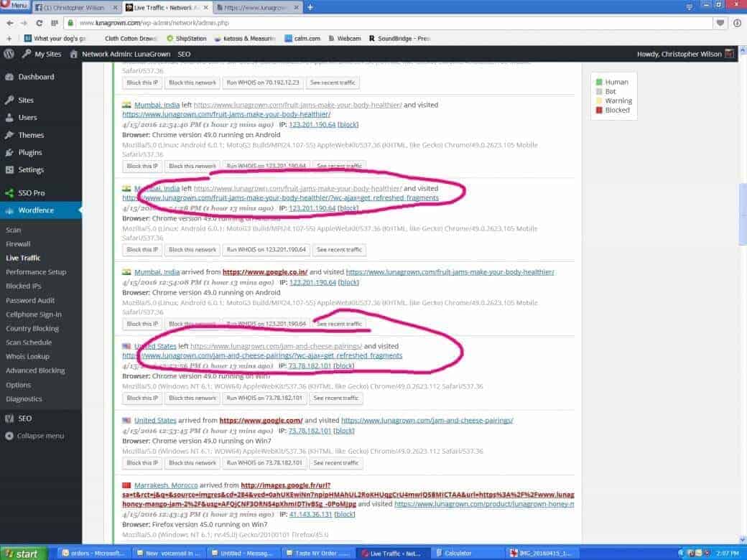Go back with the browser back arrow
The height and width of the screenshot is (560, 747).
(x=9, y=23)
